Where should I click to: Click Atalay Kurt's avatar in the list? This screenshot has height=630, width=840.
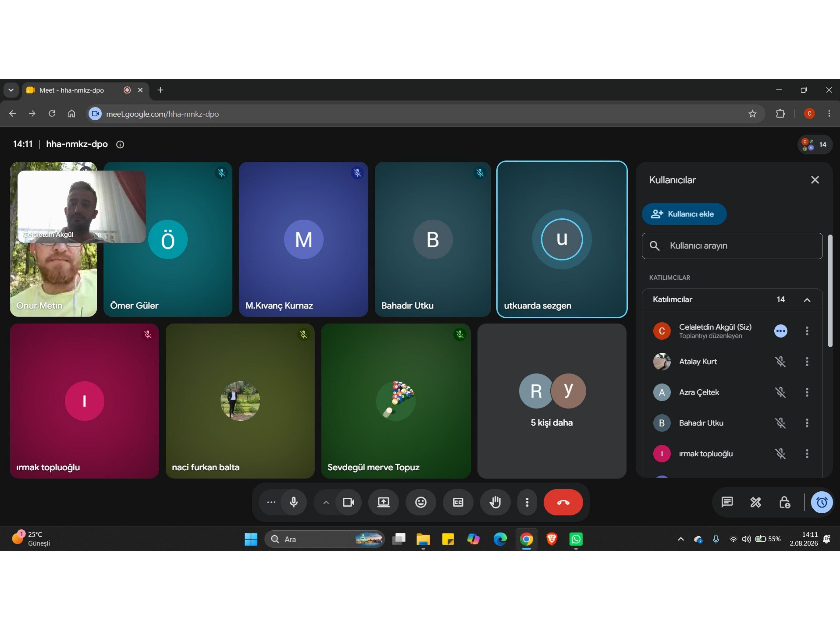pos(661,361)
